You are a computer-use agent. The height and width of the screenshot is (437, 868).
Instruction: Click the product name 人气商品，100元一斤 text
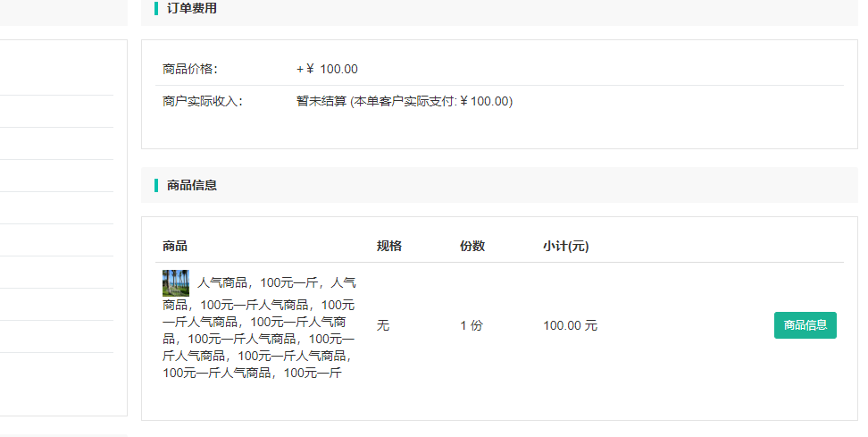[x=259, y=327]
